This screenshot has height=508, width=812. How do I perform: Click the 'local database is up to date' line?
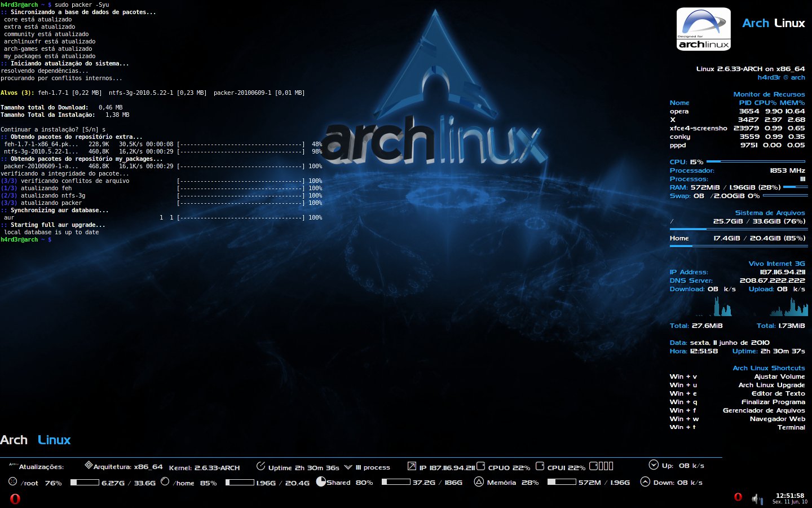tap(51, 232)
